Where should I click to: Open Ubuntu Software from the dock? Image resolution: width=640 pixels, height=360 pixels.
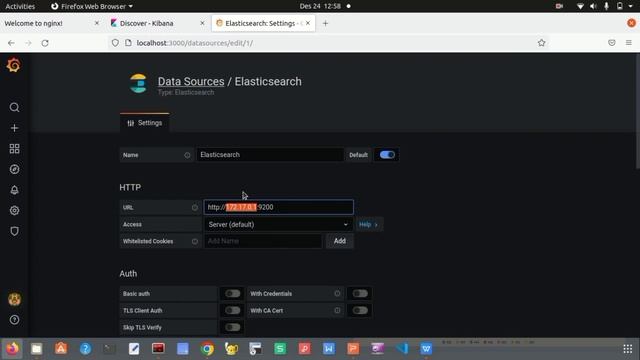point(61,349)
